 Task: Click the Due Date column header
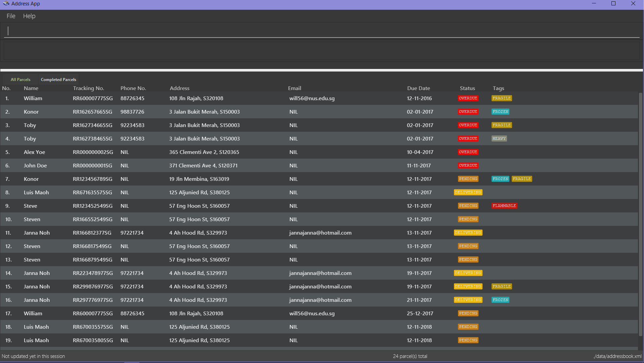(419, 88)
